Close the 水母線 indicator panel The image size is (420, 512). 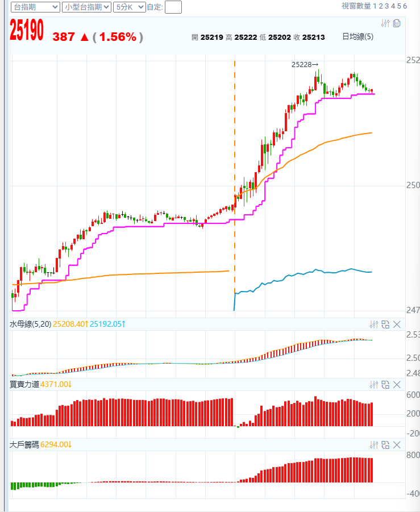tap(397, 324)
